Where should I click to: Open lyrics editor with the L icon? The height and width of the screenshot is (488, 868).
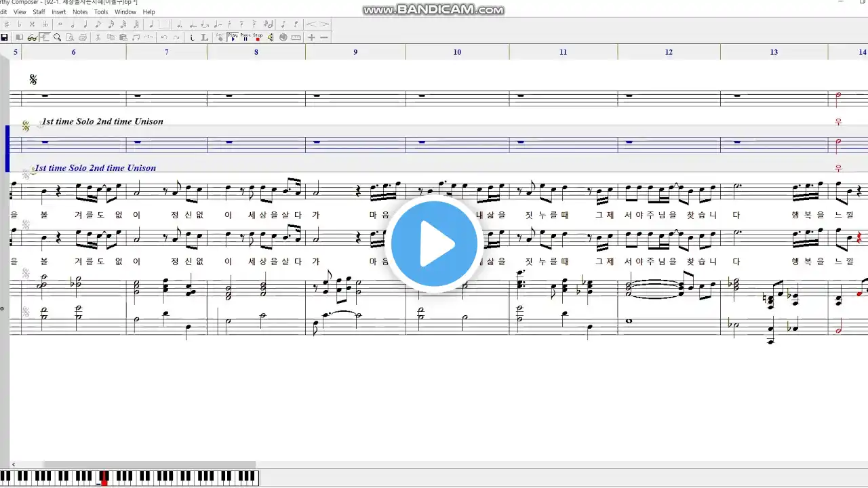(204, 37)
